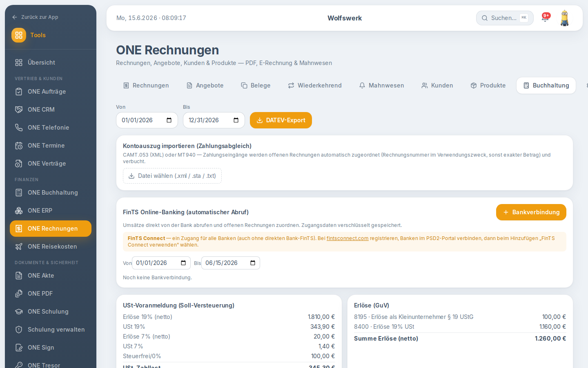Click the date Mo, 15.6.2026 · 08:09:17

coord(151,18)
